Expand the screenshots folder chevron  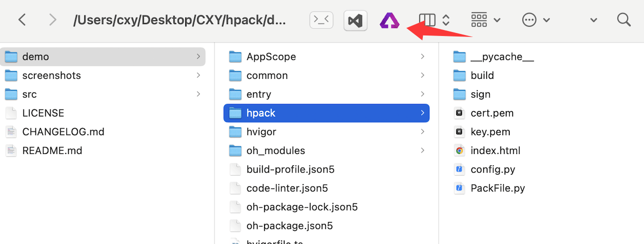198,75
